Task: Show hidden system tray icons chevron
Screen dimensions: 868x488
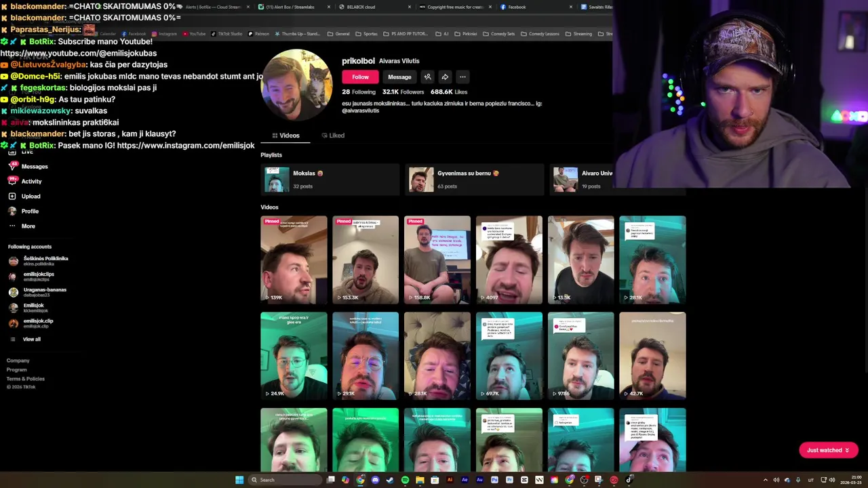Action: pyautogui.click(x=766, y=480)
